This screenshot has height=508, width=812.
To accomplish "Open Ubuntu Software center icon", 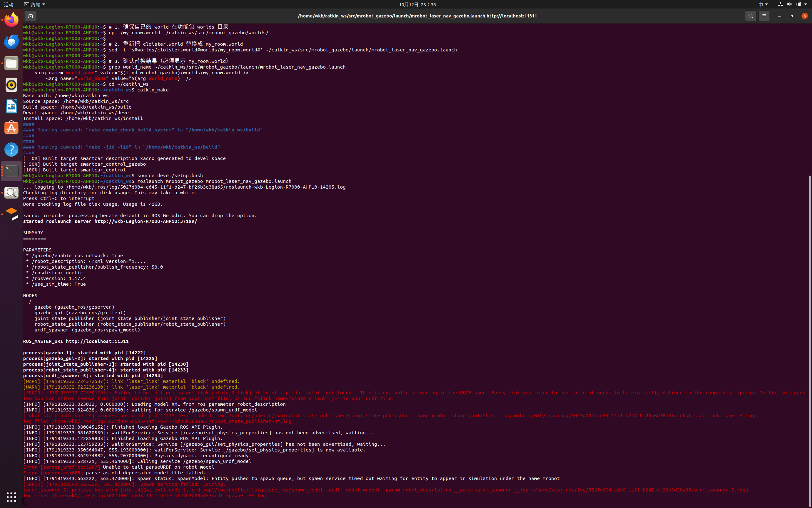I will [11, 128].
